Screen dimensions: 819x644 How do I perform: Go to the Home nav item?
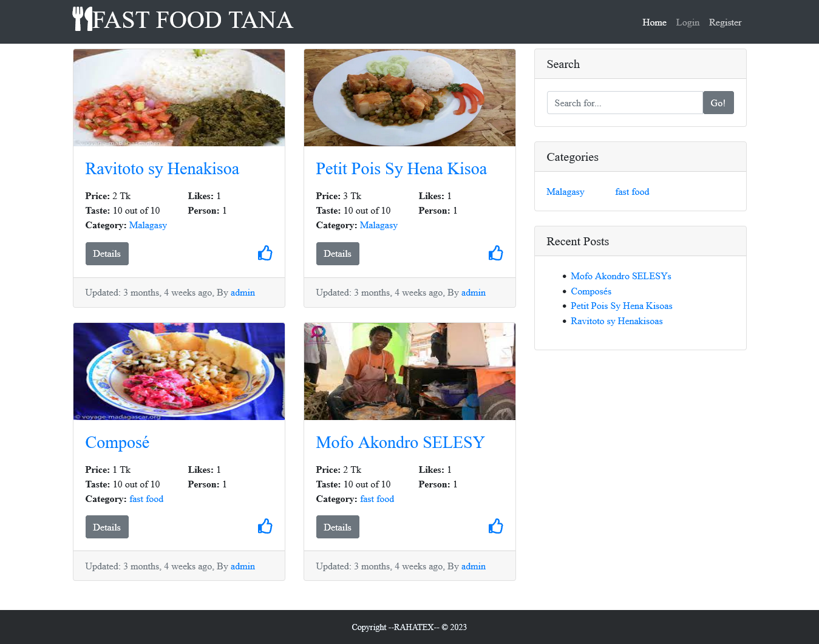[x=654, y=22]
